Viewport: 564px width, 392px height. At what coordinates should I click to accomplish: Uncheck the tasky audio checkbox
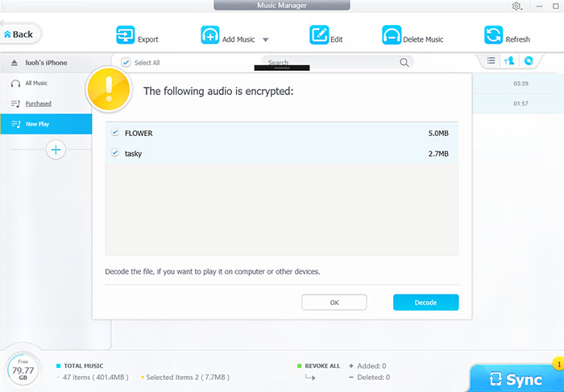point(115,153)
